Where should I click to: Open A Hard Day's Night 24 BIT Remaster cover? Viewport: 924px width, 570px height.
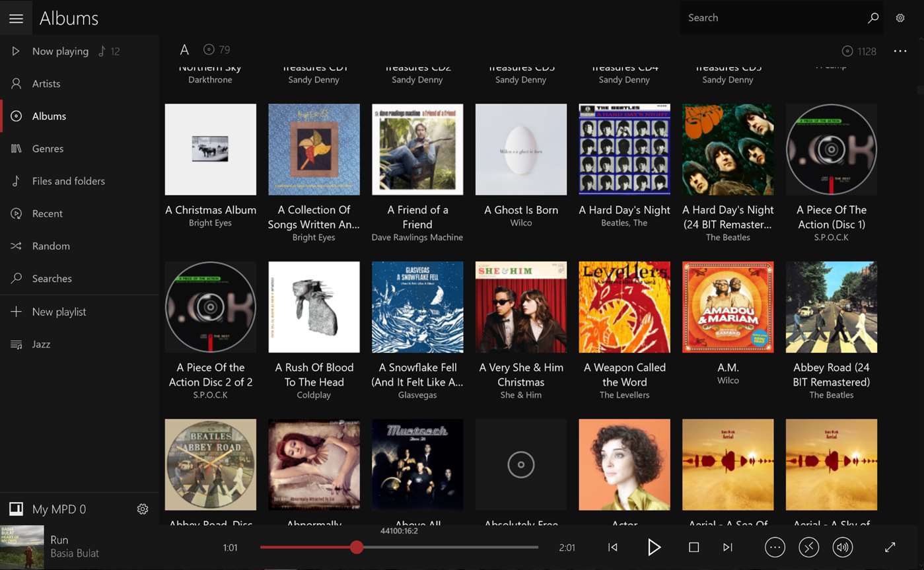[x=728, y=149]
